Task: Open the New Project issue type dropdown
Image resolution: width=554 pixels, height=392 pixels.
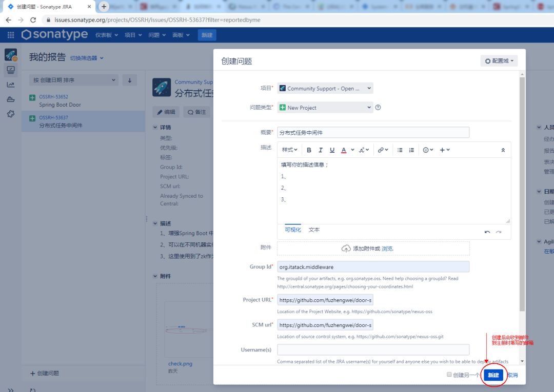Action: click(325, 107)
